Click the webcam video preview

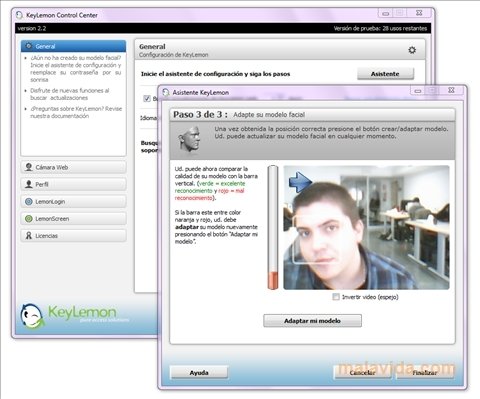[366, 227]
